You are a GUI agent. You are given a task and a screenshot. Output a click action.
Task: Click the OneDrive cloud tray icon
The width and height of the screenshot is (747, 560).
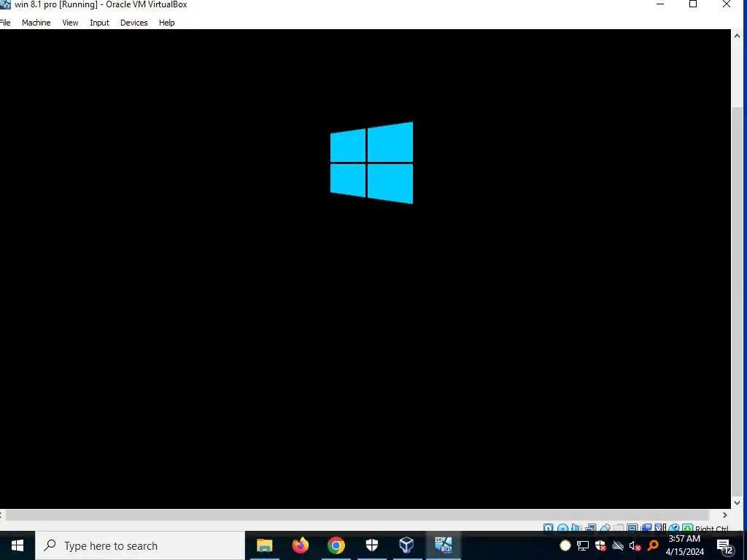coord(618,545)
